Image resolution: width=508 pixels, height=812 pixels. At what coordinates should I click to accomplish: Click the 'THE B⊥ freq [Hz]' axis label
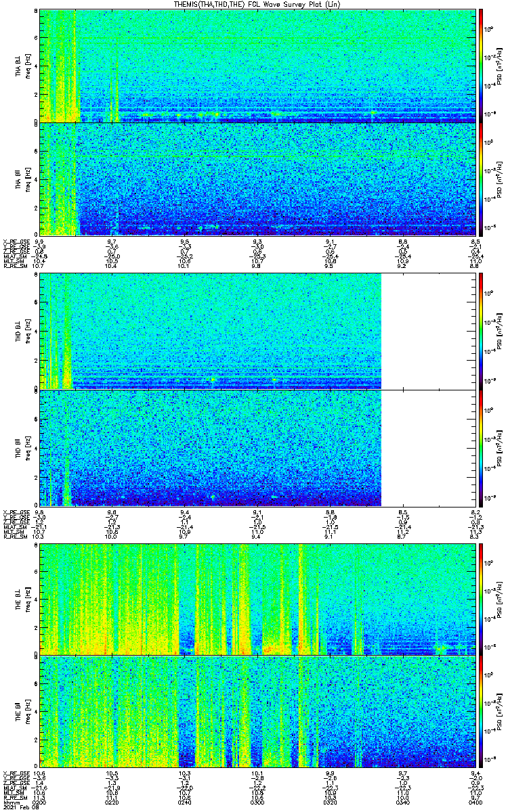(23, 599)
